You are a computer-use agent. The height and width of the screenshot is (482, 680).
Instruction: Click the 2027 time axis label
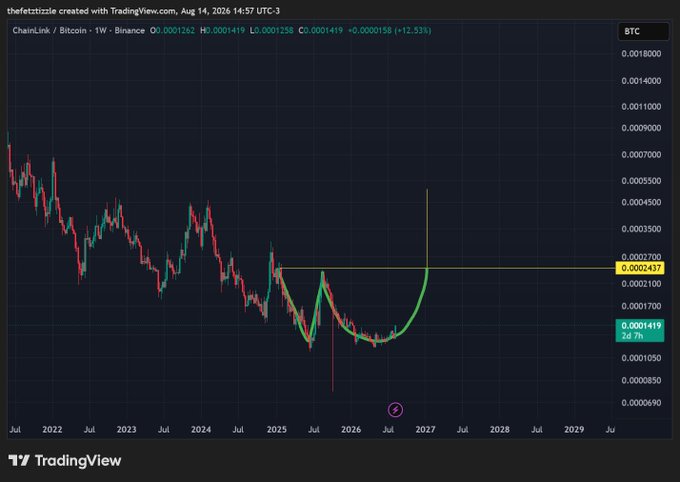coord(425,430)
